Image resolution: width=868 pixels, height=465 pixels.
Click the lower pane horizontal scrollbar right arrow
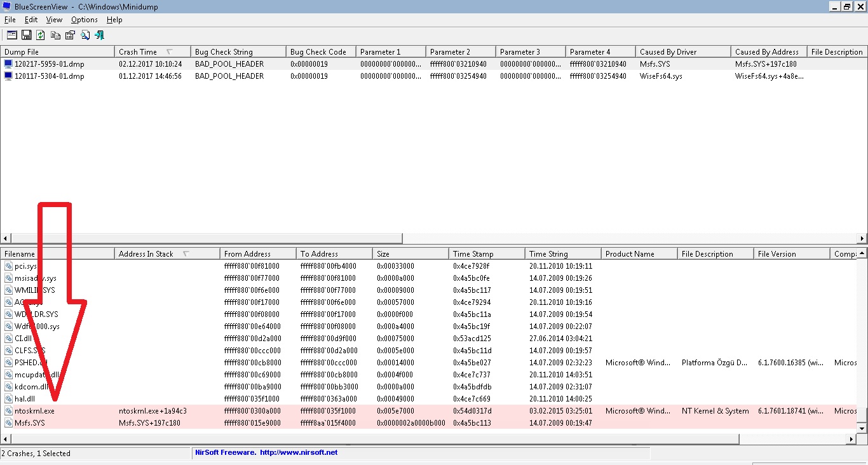tap(852, 440)
